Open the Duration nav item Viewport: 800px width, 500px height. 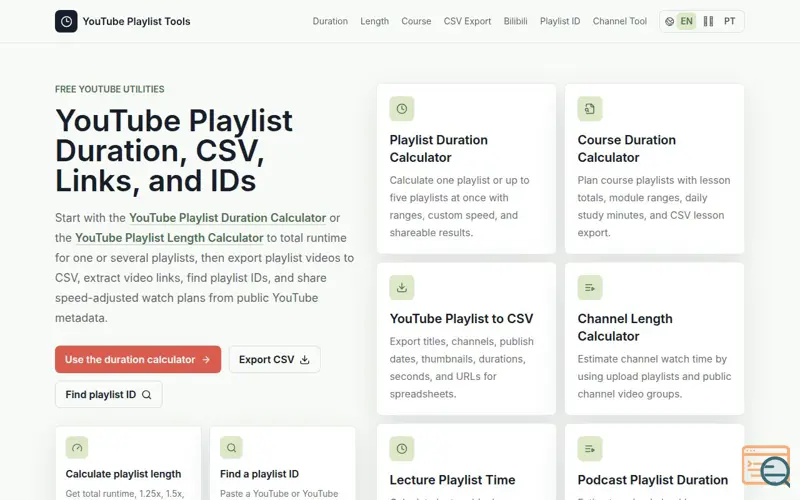(330, 21)
